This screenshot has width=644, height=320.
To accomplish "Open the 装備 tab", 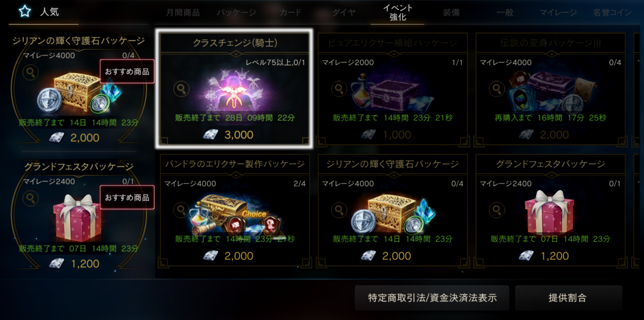I will coord(451,13).
